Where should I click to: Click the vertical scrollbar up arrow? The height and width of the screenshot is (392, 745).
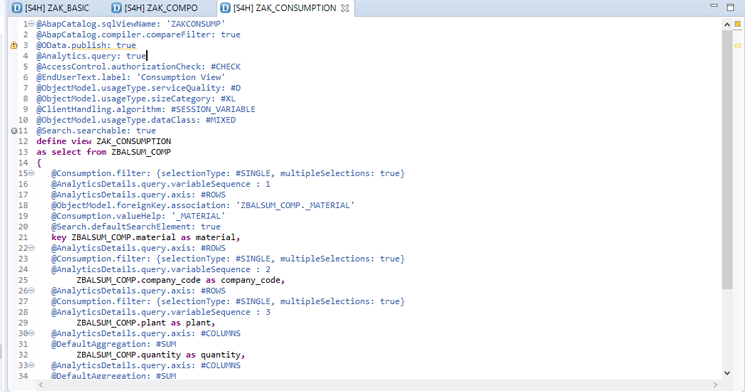tap(727, 24)
